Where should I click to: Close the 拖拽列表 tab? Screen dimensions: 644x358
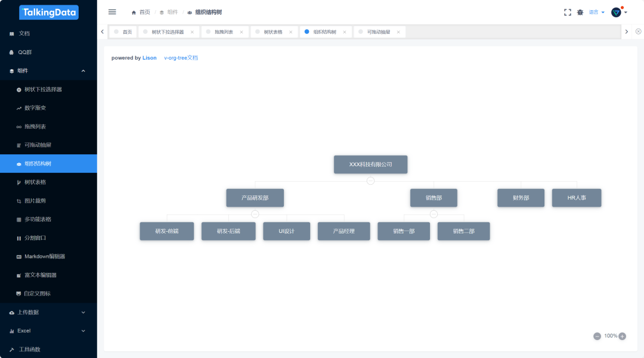click(241, 32)
